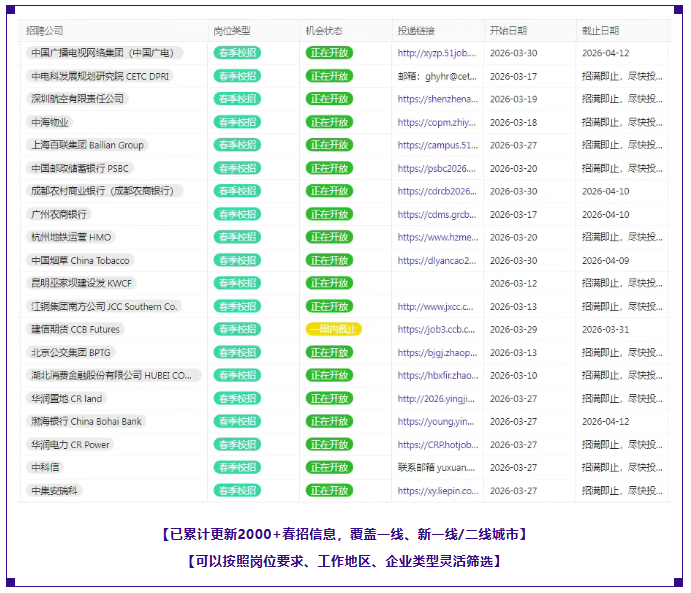This screenshot has height=593, width=691.
Task: Click the yellow 一周内截止 status badge
Action: point(333,329)
